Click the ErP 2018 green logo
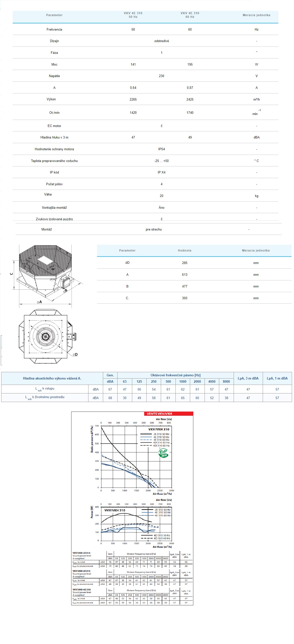The height and width of the screenshot is (644, 294). 163,453
